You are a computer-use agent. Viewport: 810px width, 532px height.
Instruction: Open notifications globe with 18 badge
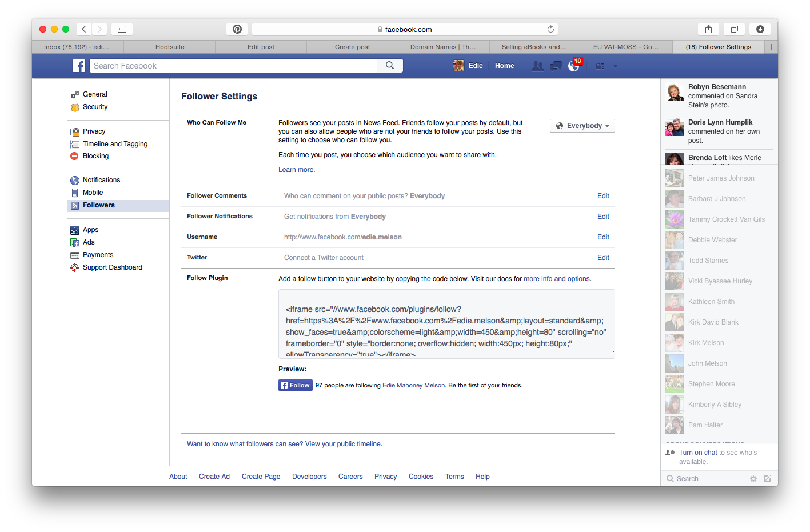click(x=574, y=66)
